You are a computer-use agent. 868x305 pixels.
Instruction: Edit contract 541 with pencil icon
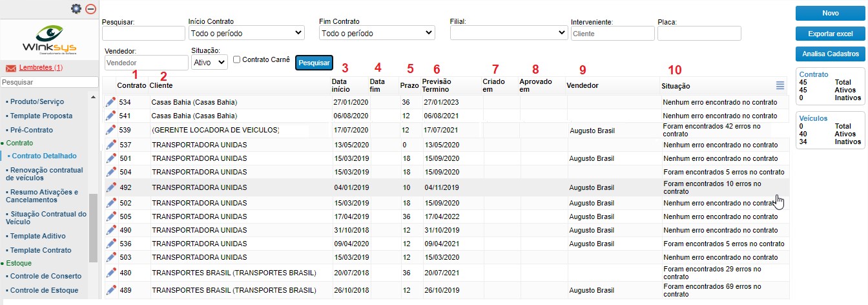click(110, 116)
